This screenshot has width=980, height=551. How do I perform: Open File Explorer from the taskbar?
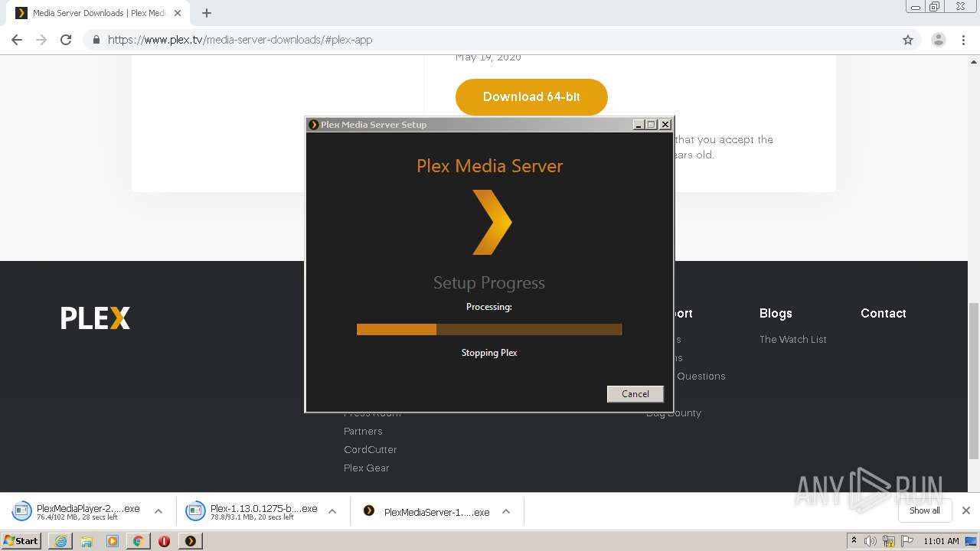87,541
